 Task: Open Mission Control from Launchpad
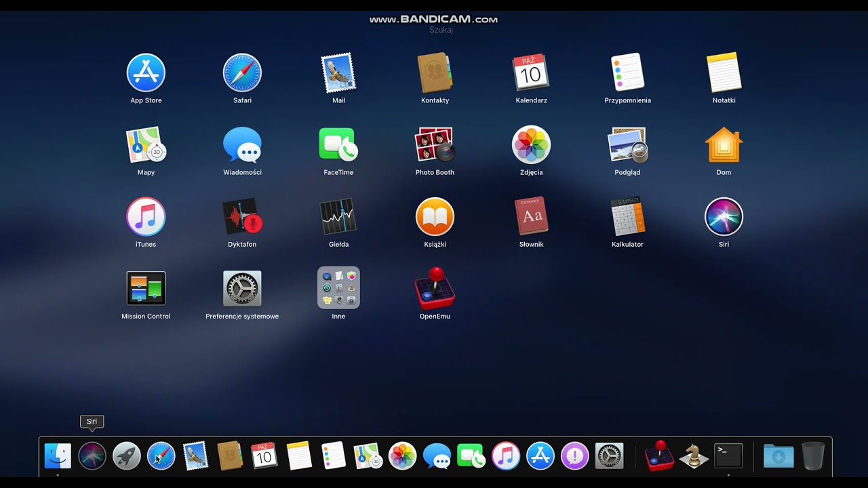[146, 289]
